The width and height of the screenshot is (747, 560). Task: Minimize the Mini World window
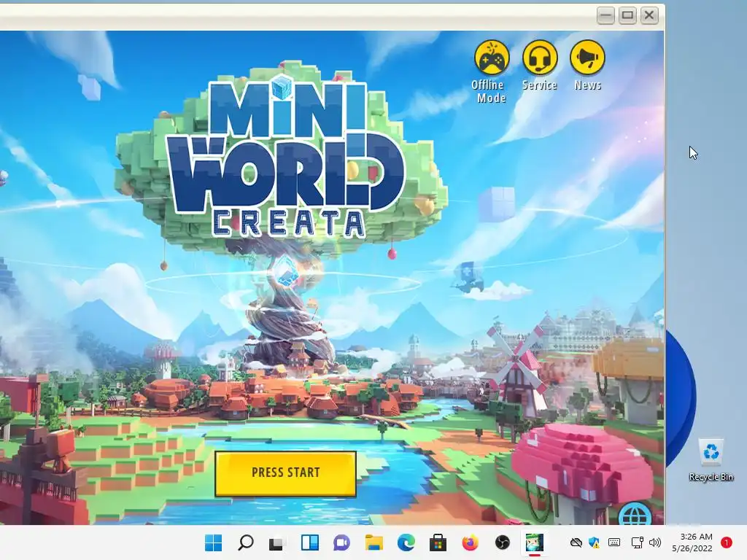[x=605, y=15]
